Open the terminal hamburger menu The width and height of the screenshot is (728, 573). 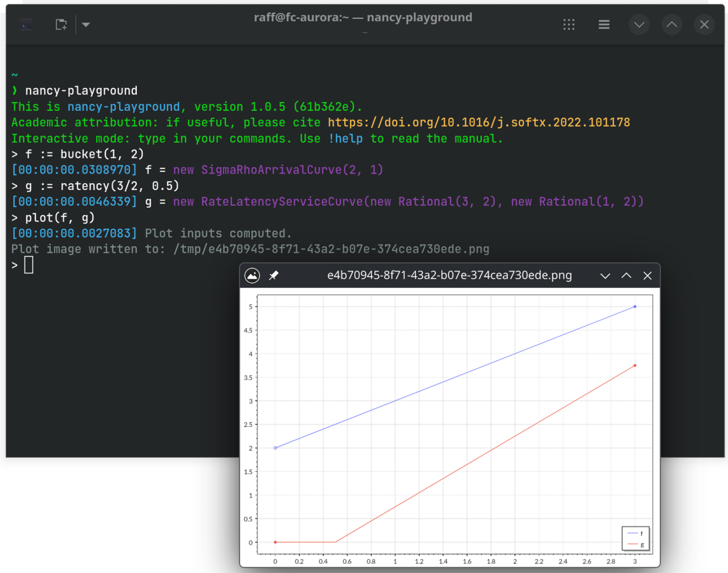click(x=604, y=24)
